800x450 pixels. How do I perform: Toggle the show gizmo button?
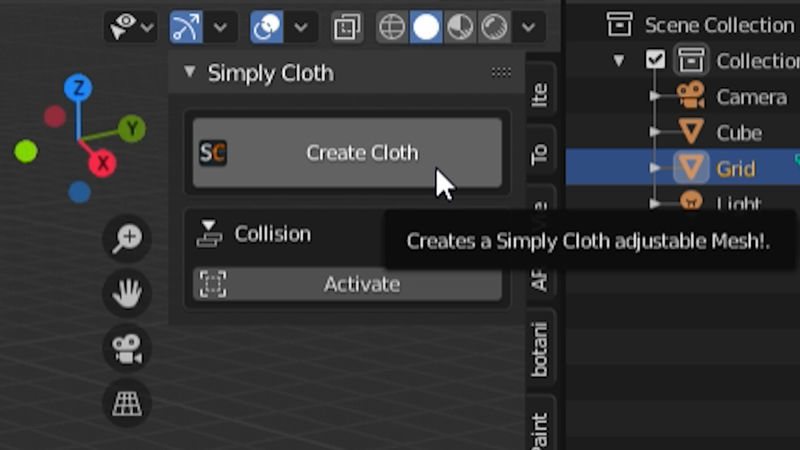(186, 27)
